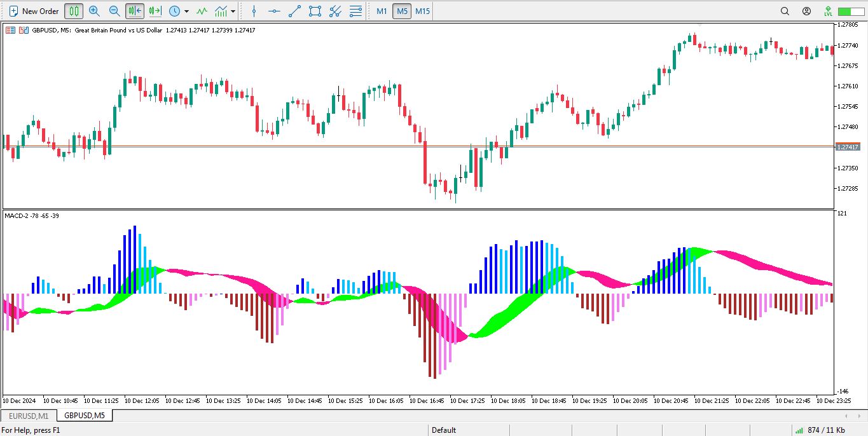Screen dimensions: 868x436
Task: Toggle chart shift from right edge
Action: pos(155,11)
